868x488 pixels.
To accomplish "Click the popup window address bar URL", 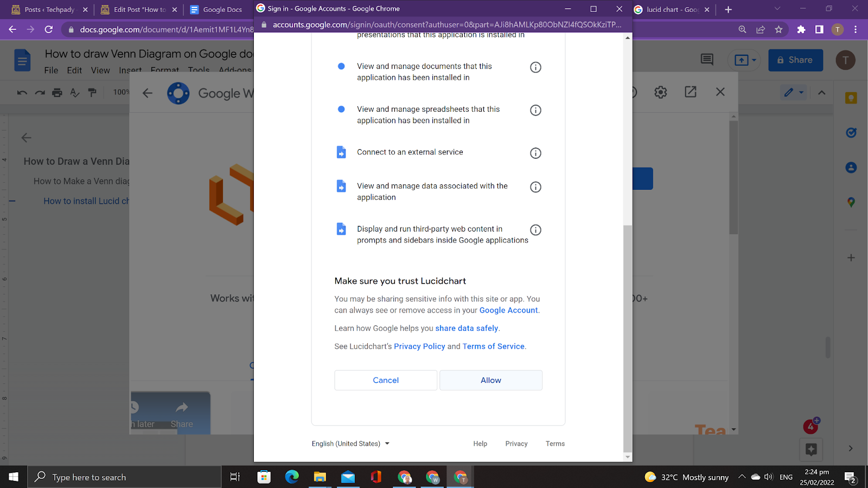I will (x=447, y=24).
